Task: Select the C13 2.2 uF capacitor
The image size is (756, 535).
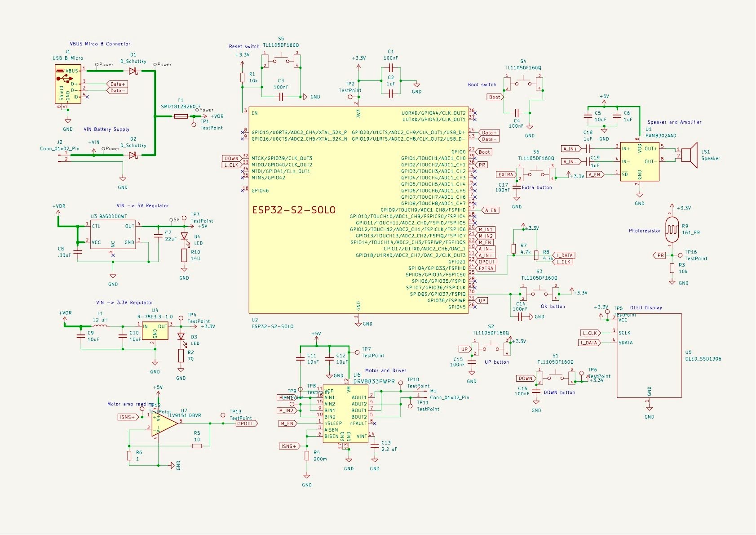Action: [x=375, y=446]
